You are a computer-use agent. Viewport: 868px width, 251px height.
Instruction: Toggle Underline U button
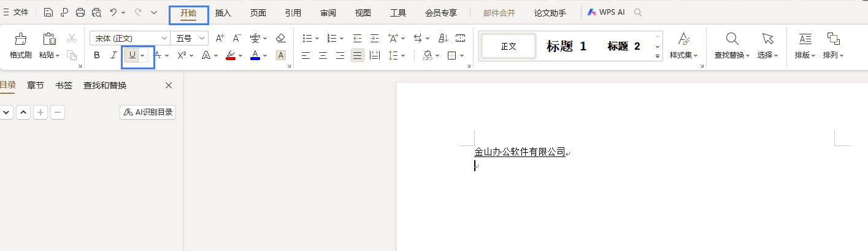tap(131, 55)
